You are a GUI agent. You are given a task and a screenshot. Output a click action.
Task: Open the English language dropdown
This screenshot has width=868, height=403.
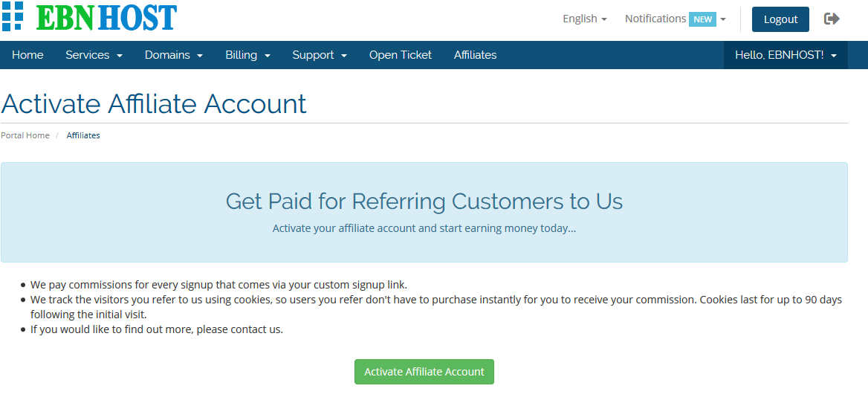click(584, 19)
